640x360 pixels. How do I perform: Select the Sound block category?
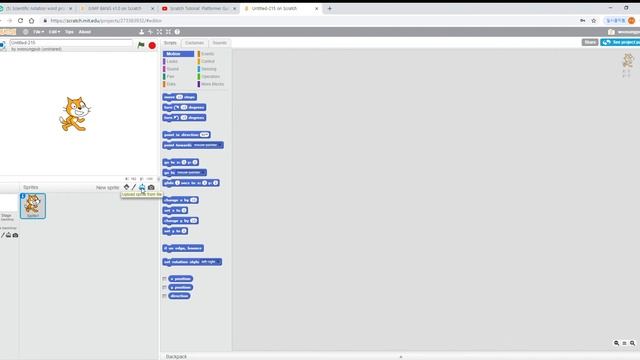[x=173, y=69]
